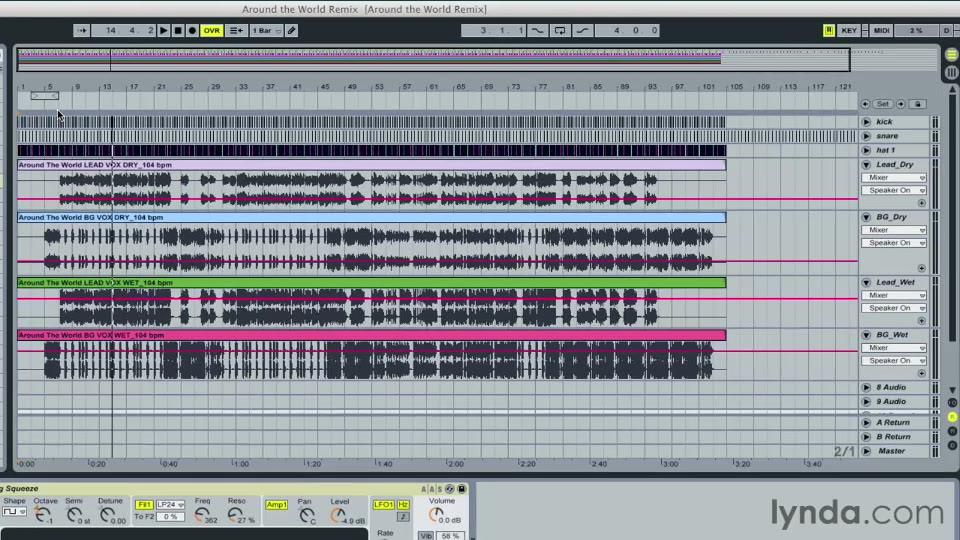Click the Set locator button

882,104
